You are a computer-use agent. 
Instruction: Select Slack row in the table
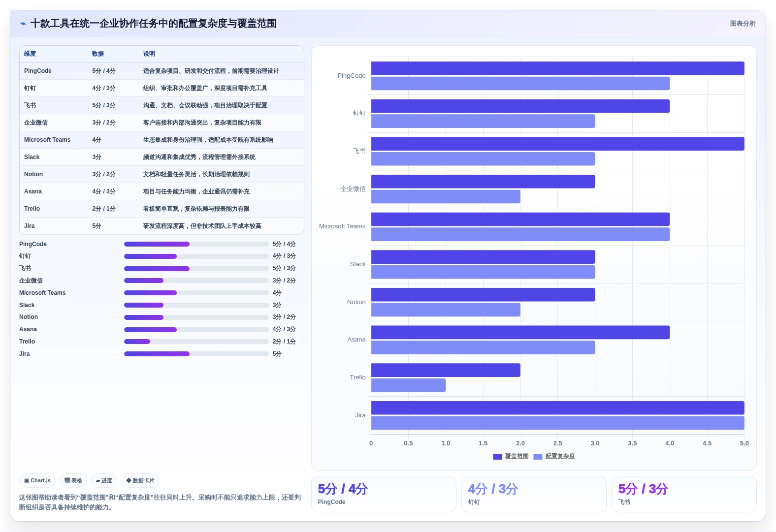tap(162, 157)
